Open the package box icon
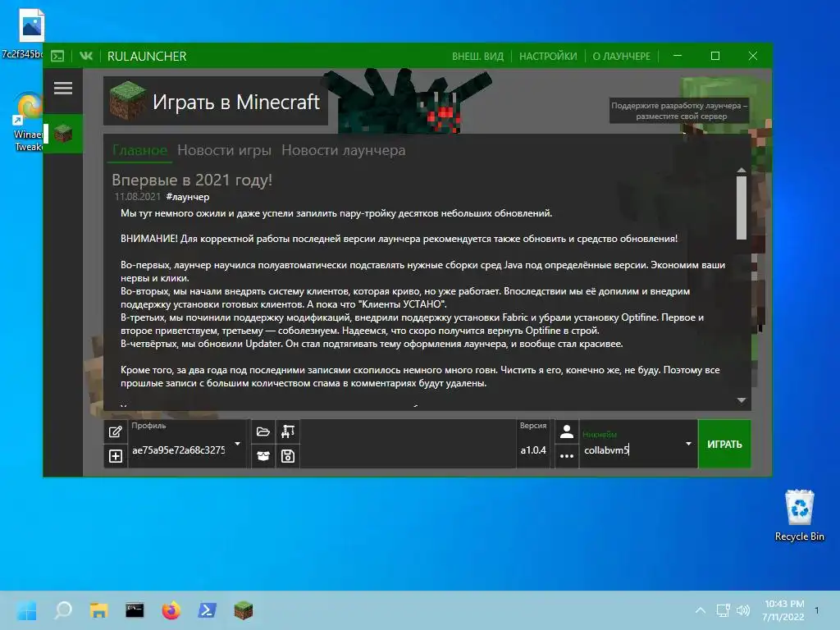Viewport: 840px width, 630px height. pos(263,456)
